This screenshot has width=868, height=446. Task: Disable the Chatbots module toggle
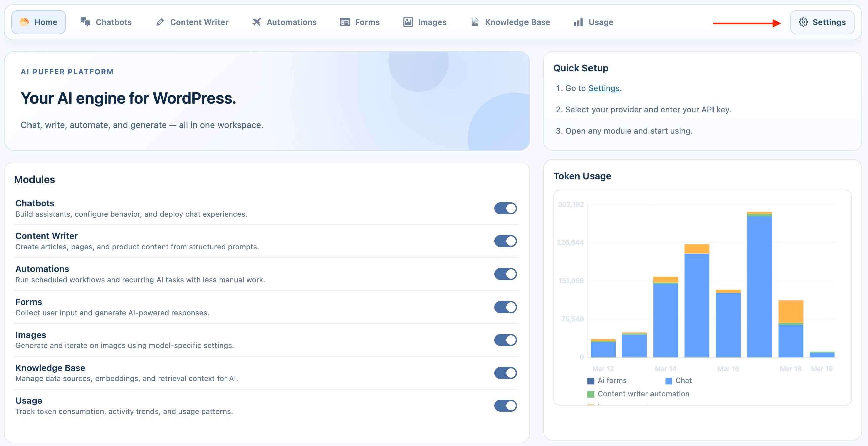click(x=505, y=208)
